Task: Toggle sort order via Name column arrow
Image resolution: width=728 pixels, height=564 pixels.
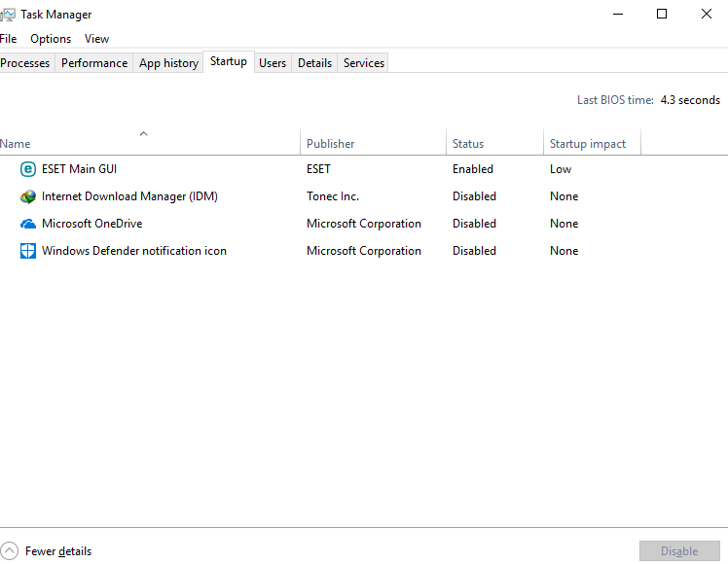Action: (x=143, y=133)
